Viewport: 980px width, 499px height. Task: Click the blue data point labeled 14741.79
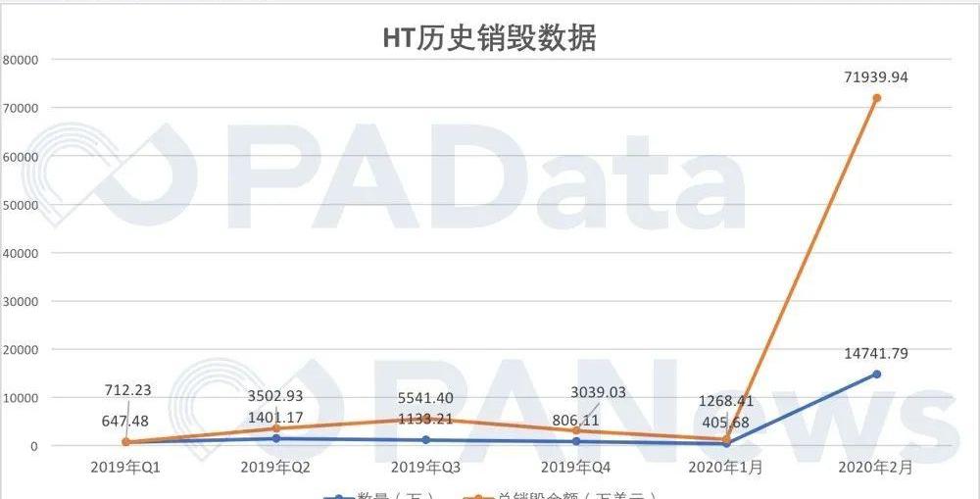tap(876, 374)
